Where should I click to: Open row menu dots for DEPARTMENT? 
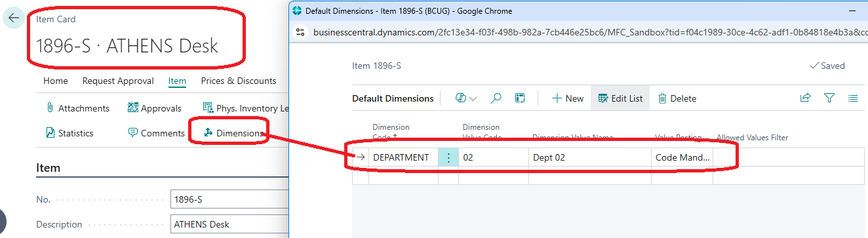click(448, 157)
